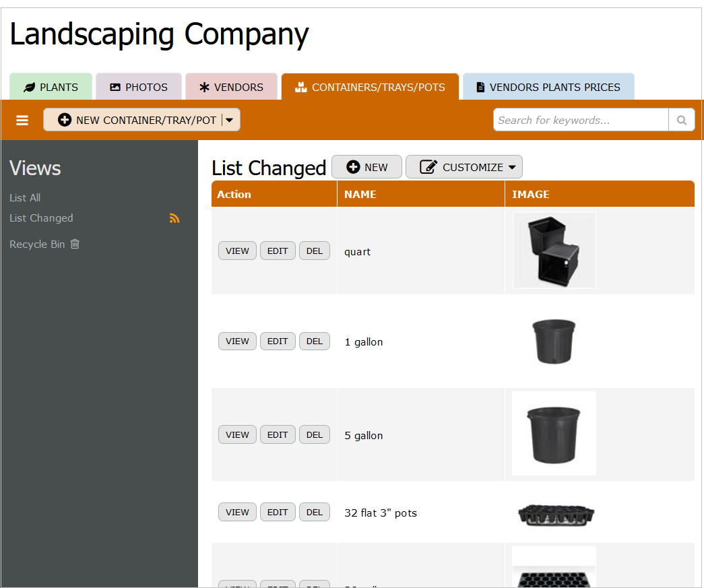
Task: Delete the 5 gallon container
Action: coord(315,435)
